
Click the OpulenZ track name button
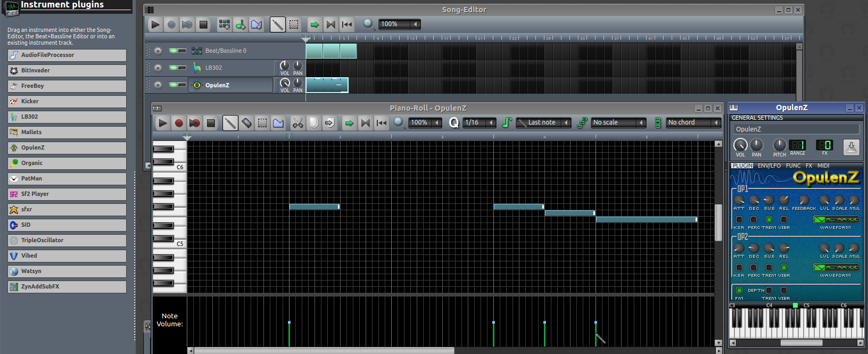pos(230,85)
